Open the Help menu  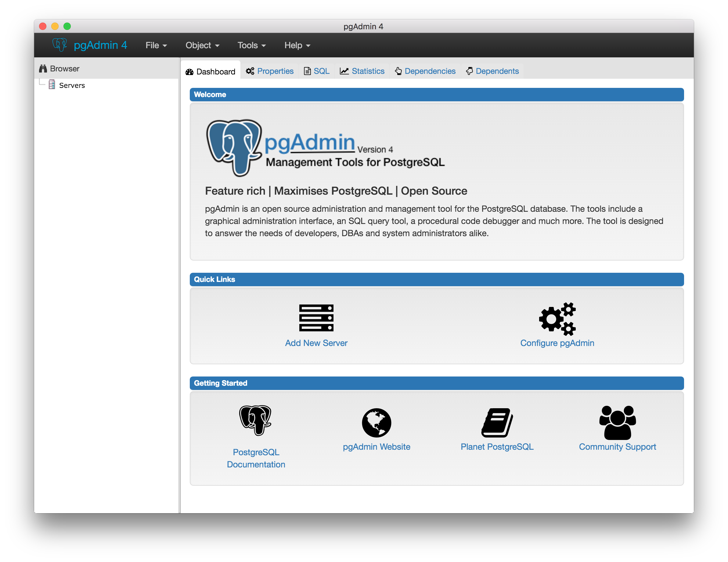pos(297,45)
